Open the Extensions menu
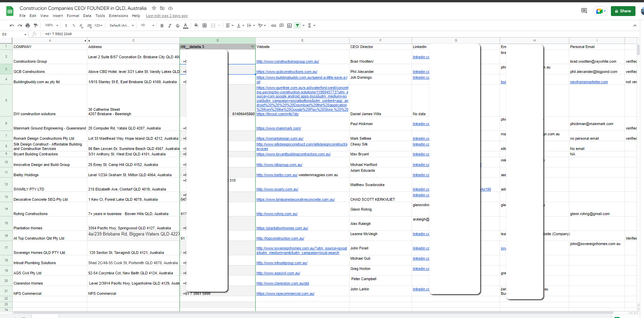Viewport: 644px width, 318px height. (x=118, y=16)
